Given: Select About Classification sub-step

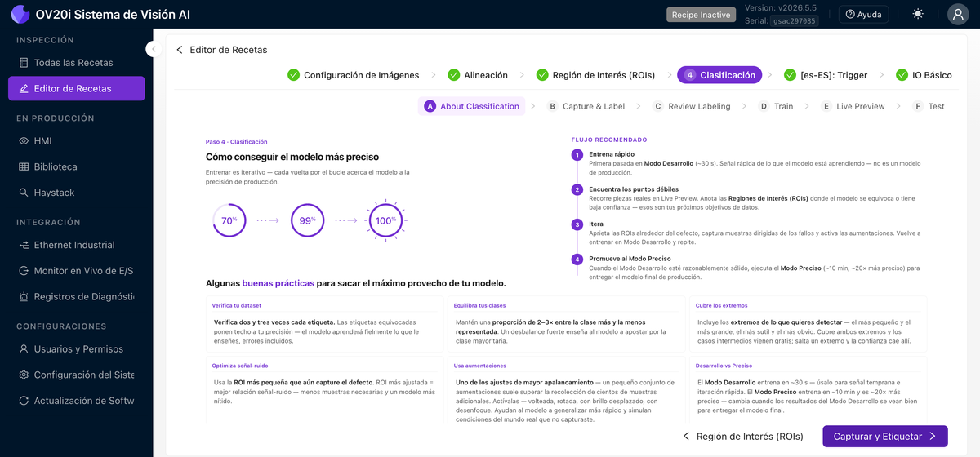Looking at the screenshot, I should pos(472,106).
